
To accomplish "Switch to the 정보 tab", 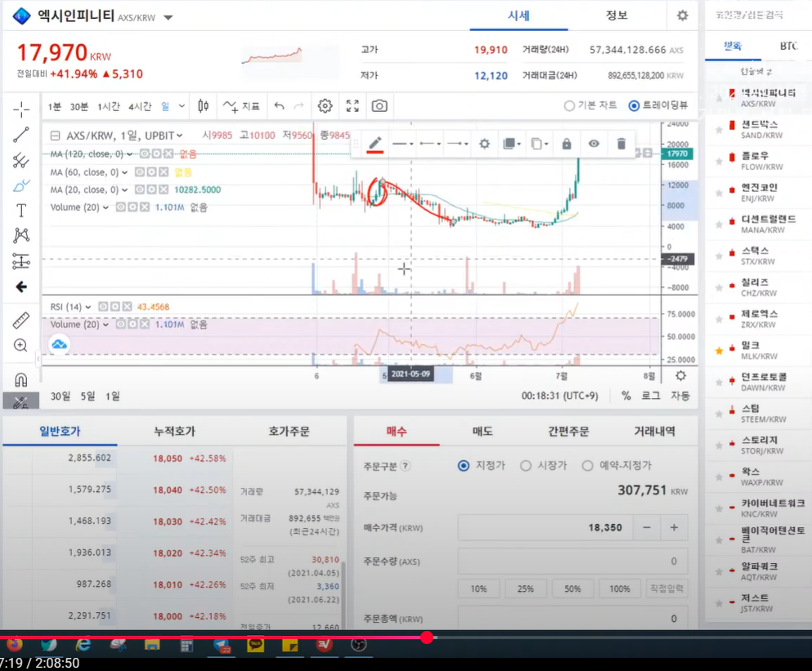I will tap(617, 16).
